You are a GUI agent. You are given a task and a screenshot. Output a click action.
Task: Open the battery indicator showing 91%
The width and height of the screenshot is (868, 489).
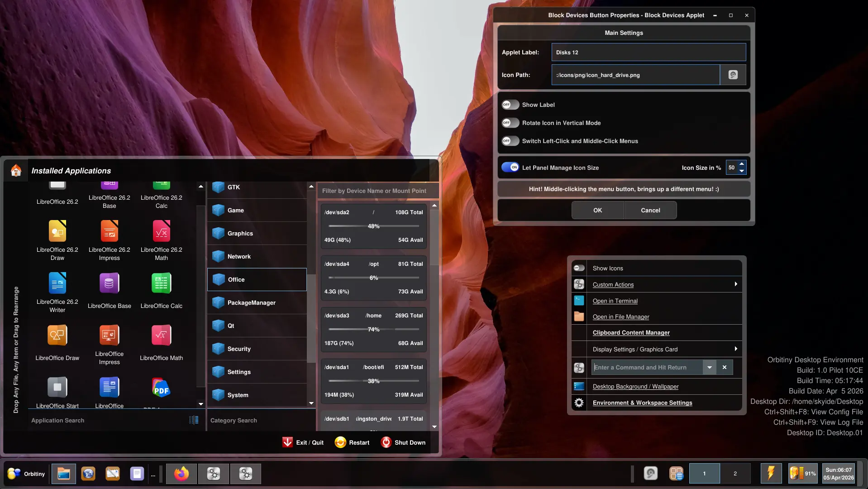point(802,474)
